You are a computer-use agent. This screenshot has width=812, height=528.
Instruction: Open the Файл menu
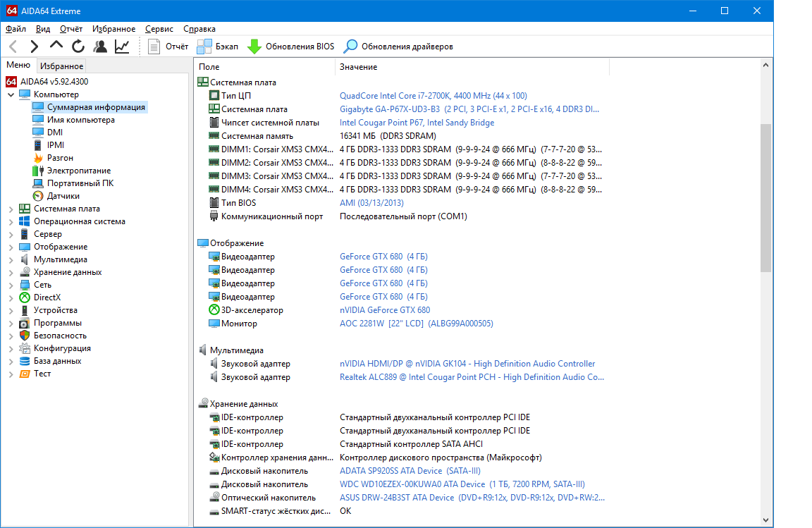(x=16, y=29)
